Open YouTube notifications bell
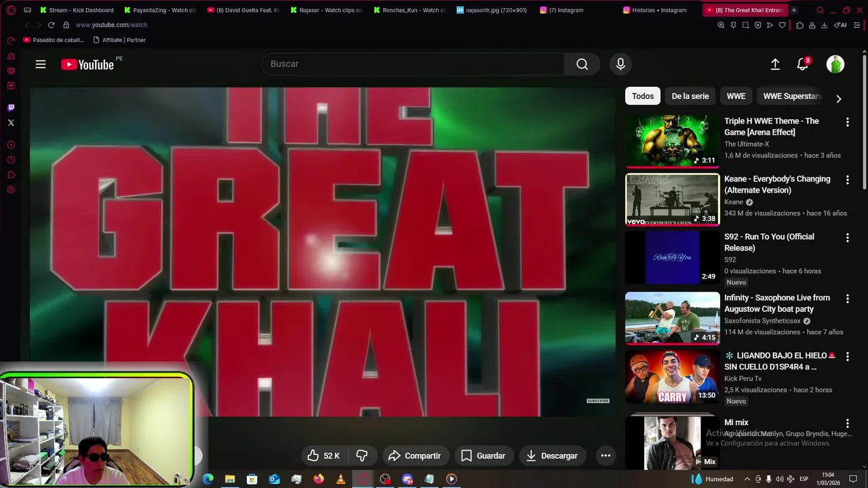Viewport: 868px width, 488px height. point(803,64)
